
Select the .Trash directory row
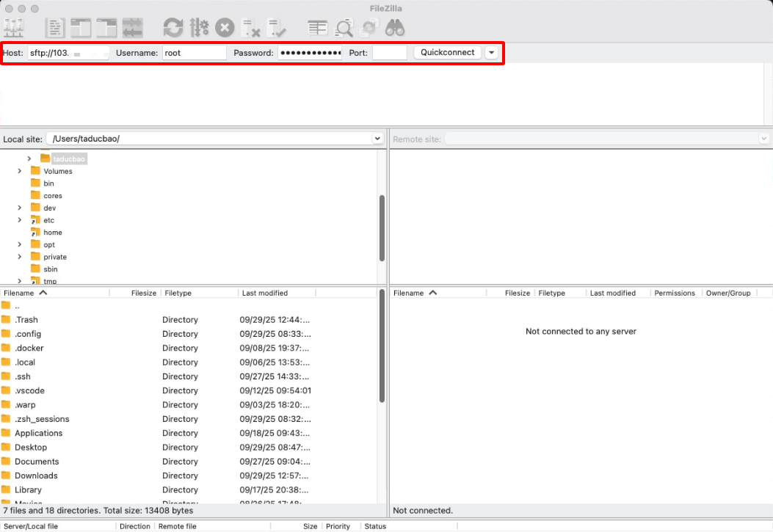(x=189, y=320)
